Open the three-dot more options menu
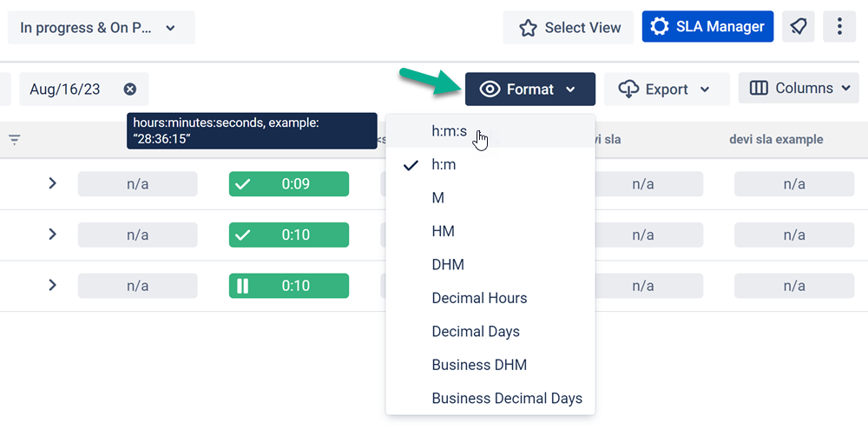Screen dimensions: 868x430 point(839,27)
